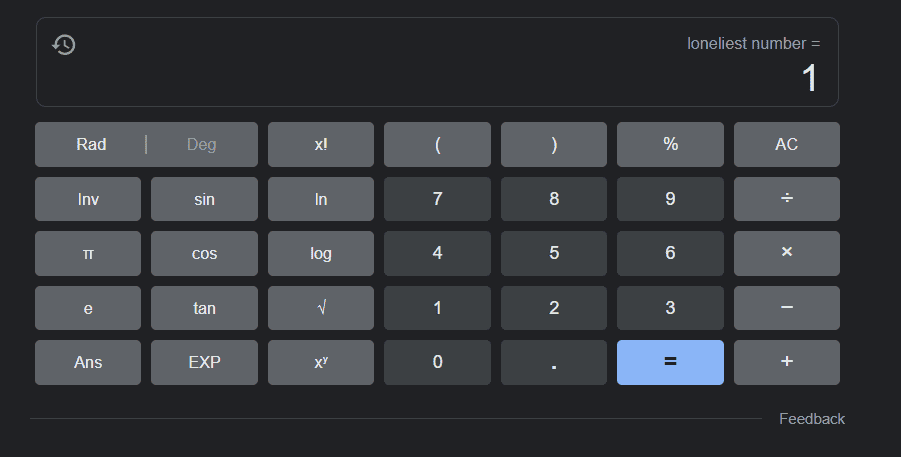Switch angle mode to Deg
The width and height of the screenshot is (901, 457).
201,144
